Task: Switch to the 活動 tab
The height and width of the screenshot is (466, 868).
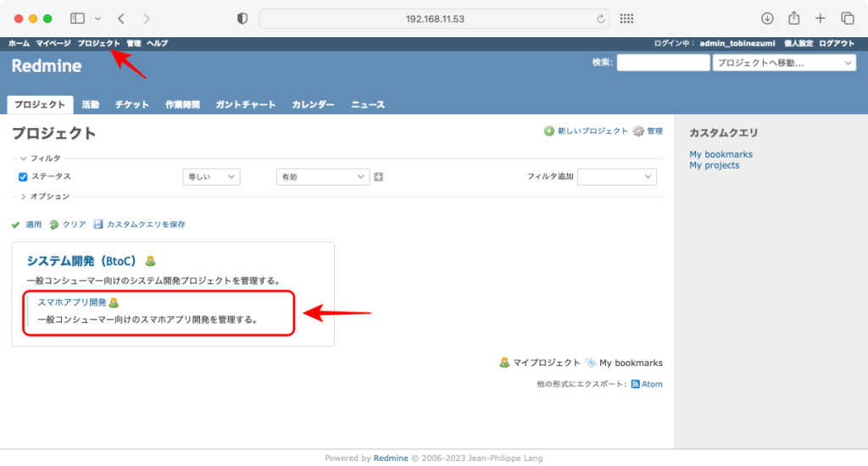Action: point(90,104)
